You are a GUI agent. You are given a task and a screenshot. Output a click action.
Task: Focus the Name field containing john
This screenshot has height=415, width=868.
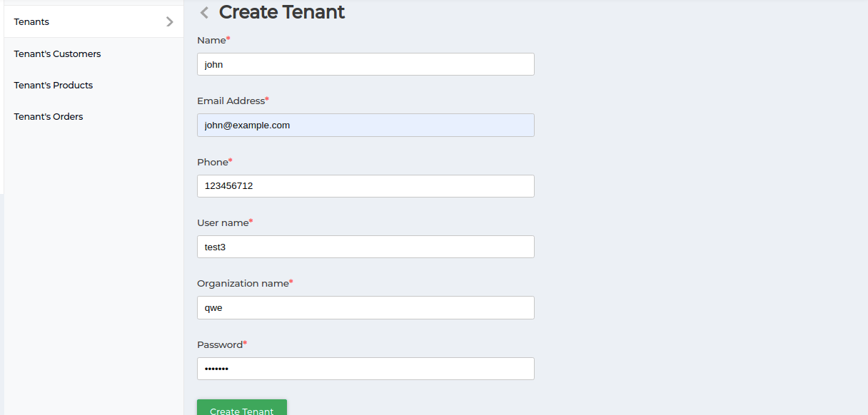[365, 64]
